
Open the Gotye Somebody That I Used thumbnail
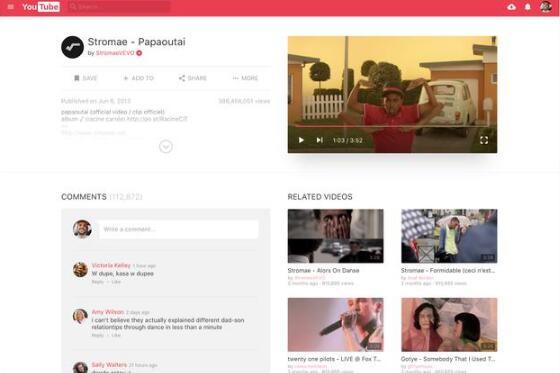click(x=449, y=325)
